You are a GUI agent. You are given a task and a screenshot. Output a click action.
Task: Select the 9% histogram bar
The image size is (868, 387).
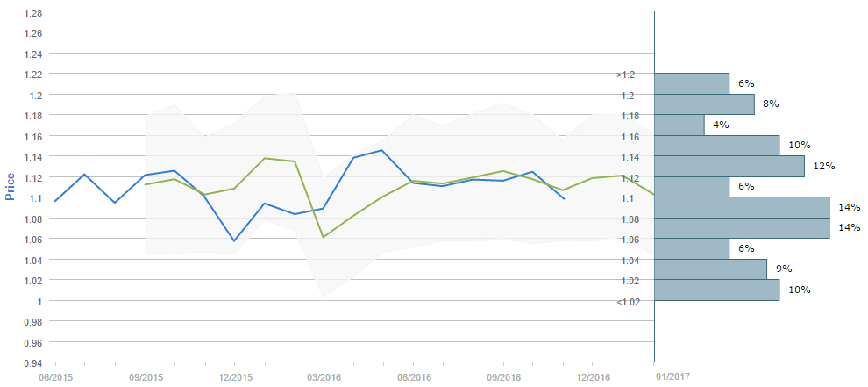[x=711, y=269]
